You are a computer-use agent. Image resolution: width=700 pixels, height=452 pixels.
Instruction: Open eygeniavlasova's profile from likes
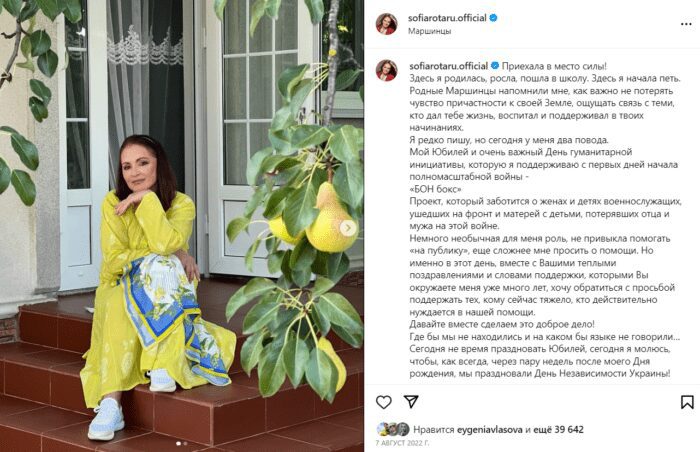[490, 430]
